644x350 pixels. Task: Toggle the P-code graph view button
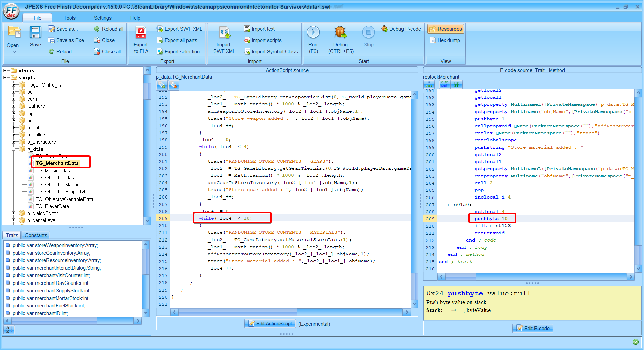(429, 84)
